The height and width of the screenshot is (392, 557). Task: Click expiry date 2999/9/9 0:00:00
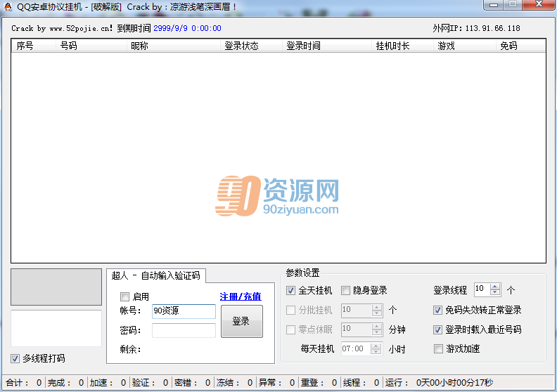coord(187,28)
